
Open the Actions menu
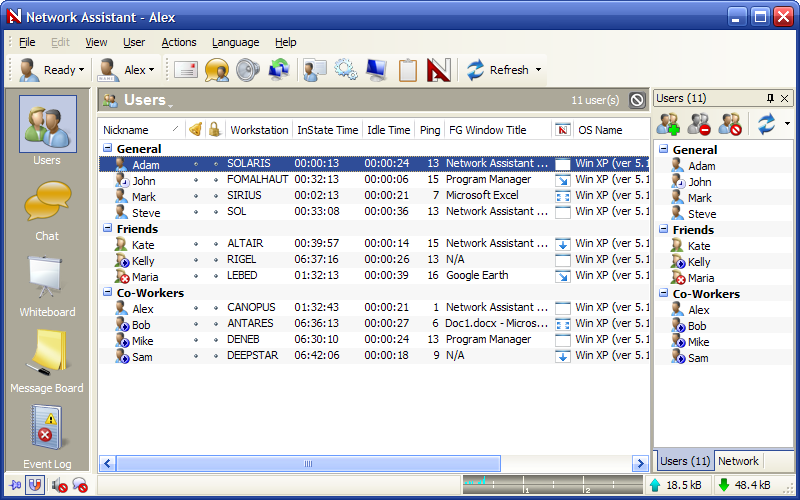pyautogui.click(x=179, y=42)
